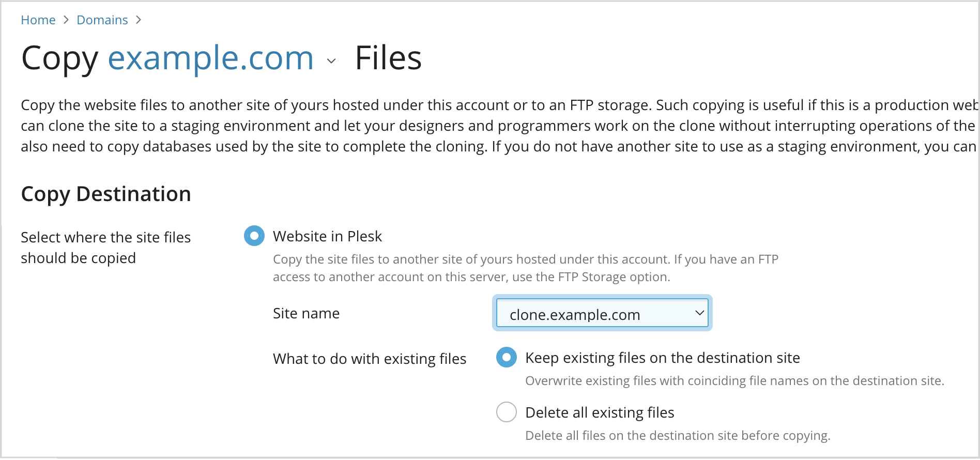This screenshot has width=980, height=460.
Task: Open the example.com link in heading
Action: (211, 58)
